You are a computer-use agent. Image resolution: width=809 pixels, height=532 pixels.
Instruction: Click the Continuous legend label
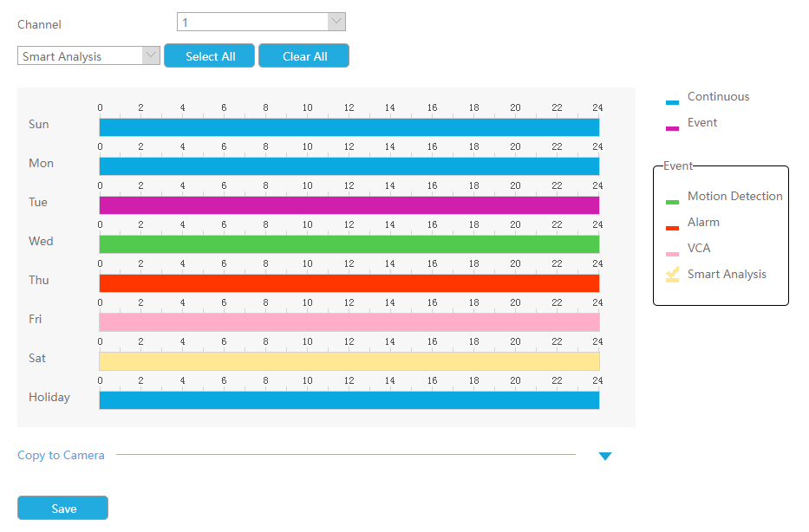pyautogui.click(x=718, y=96)
